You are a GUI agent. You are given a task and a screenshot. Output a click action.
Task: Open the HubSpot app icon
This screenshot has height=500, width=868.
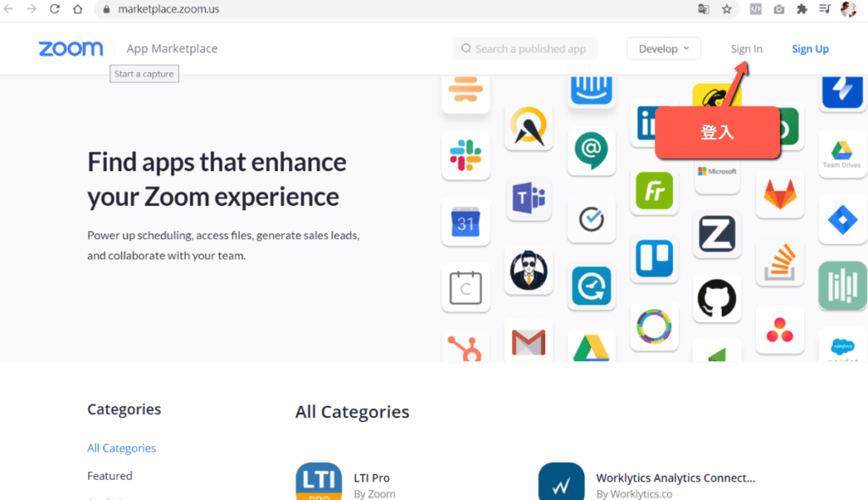pos(465,347)
